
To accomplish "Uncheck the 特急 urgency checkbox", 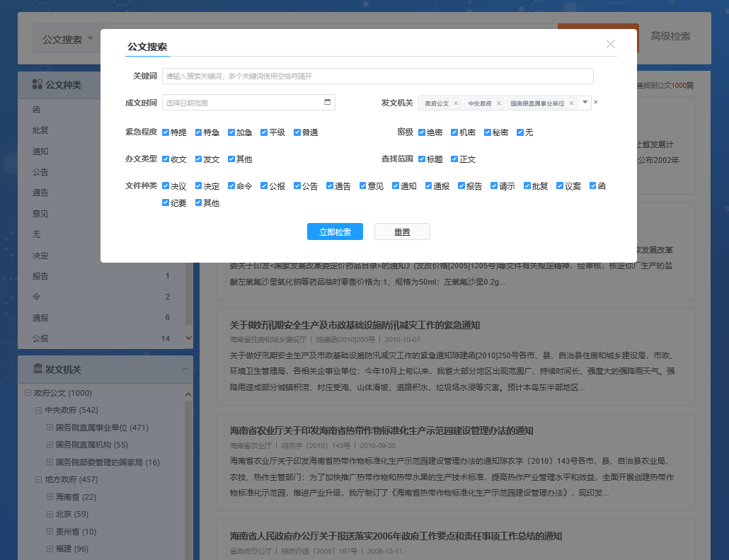I will (198, 132).
